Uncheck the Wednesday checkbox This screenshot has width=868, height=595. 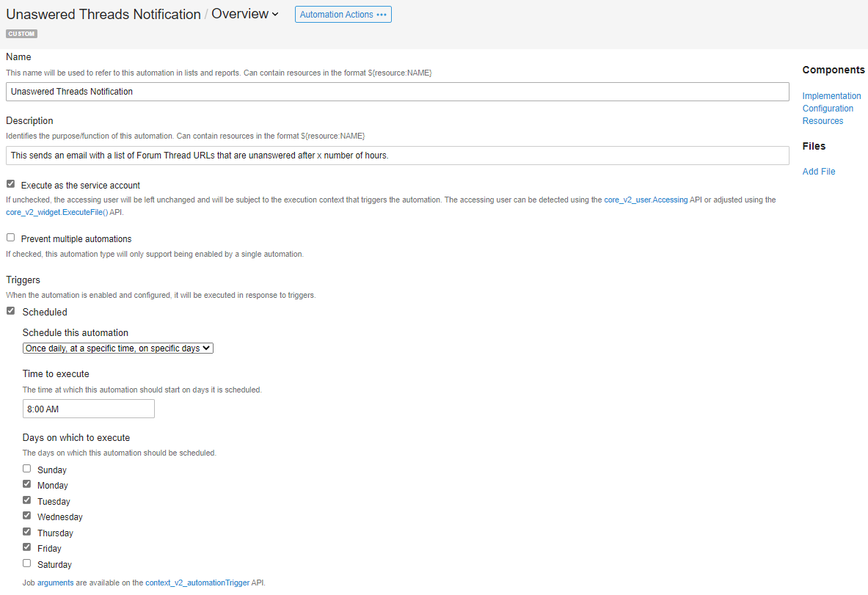coord(26,516)
